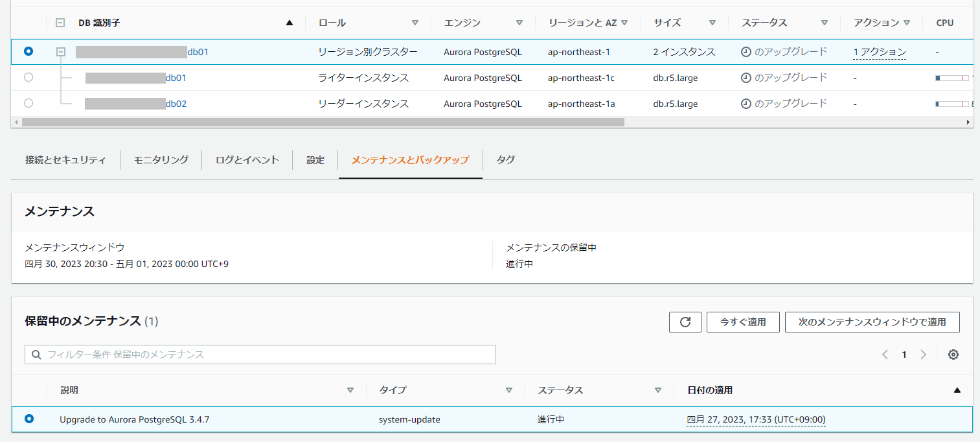This screenshot has height=442, width=980.
Task: Open エンジン column filter arrow
Action: tap(519, 23)
